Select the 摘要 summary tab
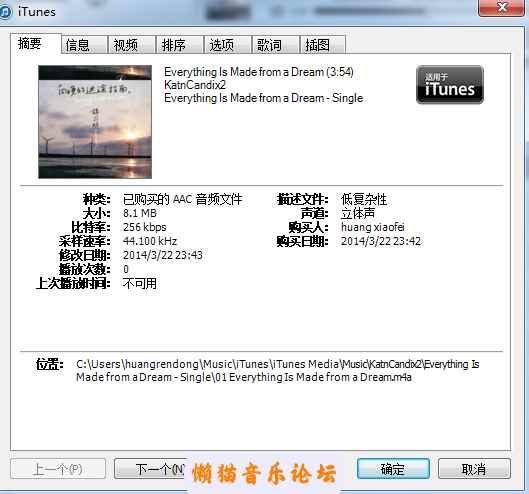The height and width of the screenshot is (494, 529). coord(36,44)
